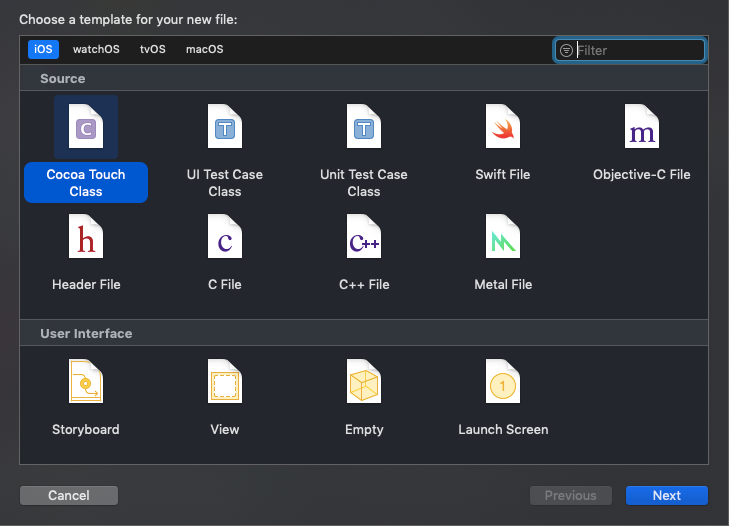Click the Next button
The image size is (729, 526).
coord(667,495)
